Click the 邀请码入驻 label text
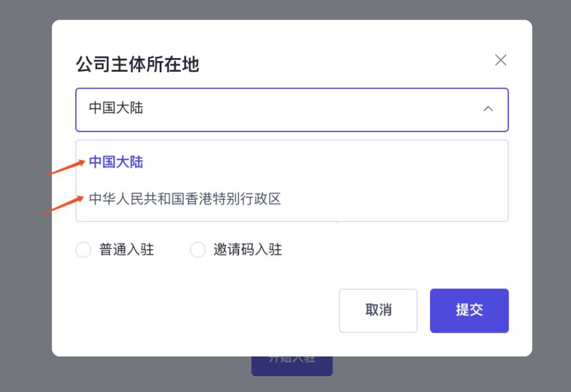Viewport: 571px width, 392px height. click(247, 250)
